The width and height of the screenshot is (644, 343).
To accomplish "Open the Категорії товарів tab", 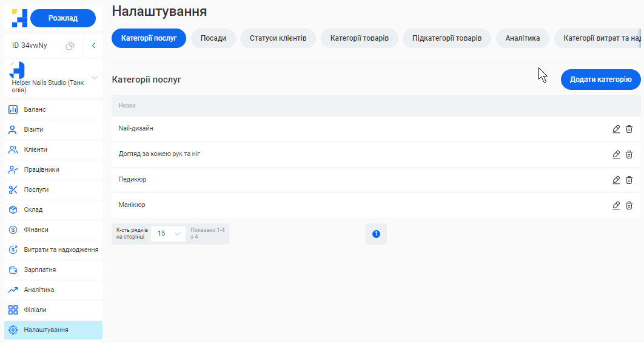I will pyautogui.click(x=360, y=38).
